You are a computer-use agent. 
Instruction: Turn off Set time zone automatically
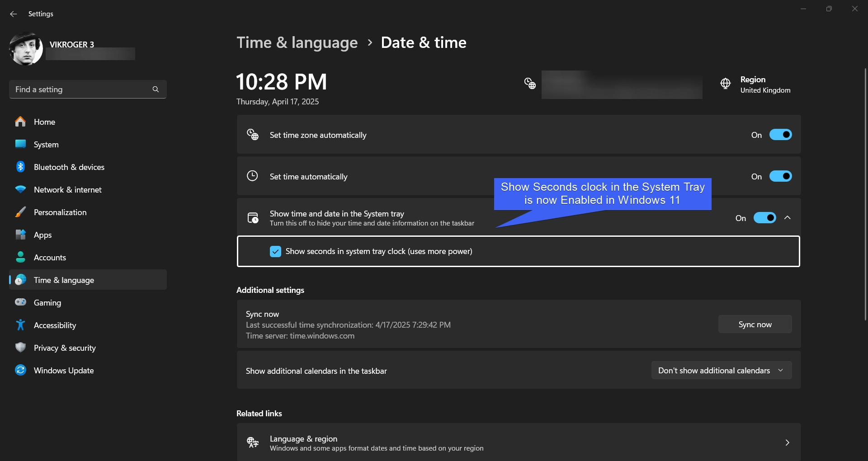pos(780,135)
